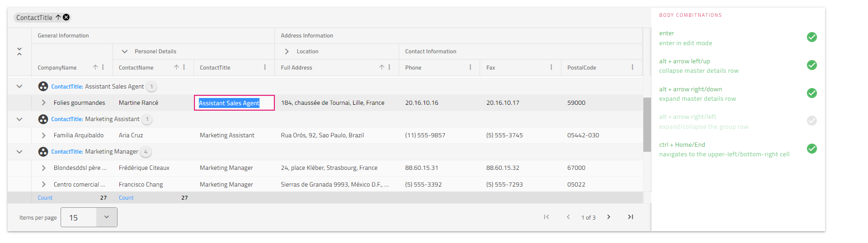The image size is (868, 243).
Task: Toggle the ctrl + Home/End checkmark
Action: [x=811, y=149]
